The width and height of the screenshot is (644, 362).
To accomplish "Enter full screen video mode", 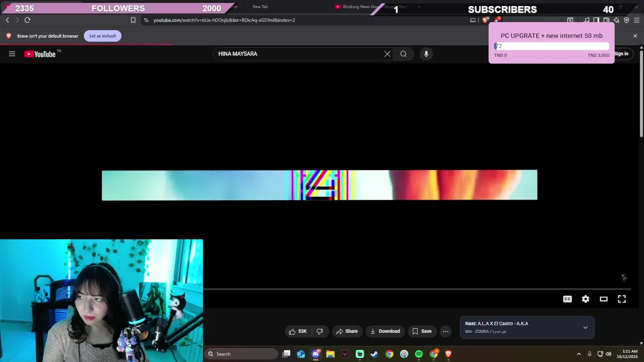I will click(622, 299).
